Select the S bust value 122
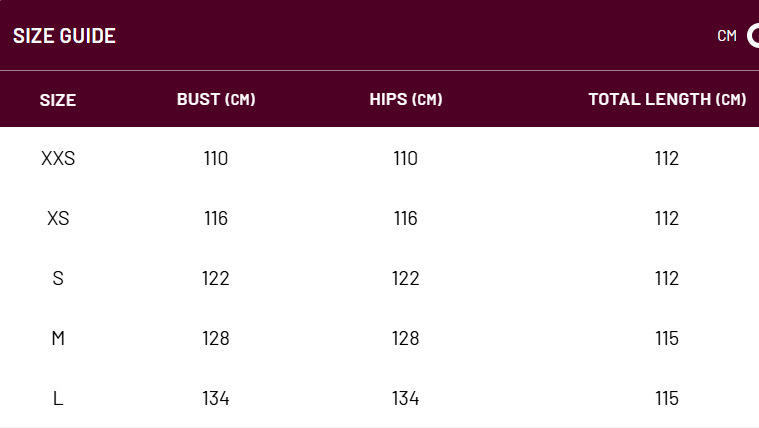Screen dimensions: 759x428 click(x=216, y=278)
